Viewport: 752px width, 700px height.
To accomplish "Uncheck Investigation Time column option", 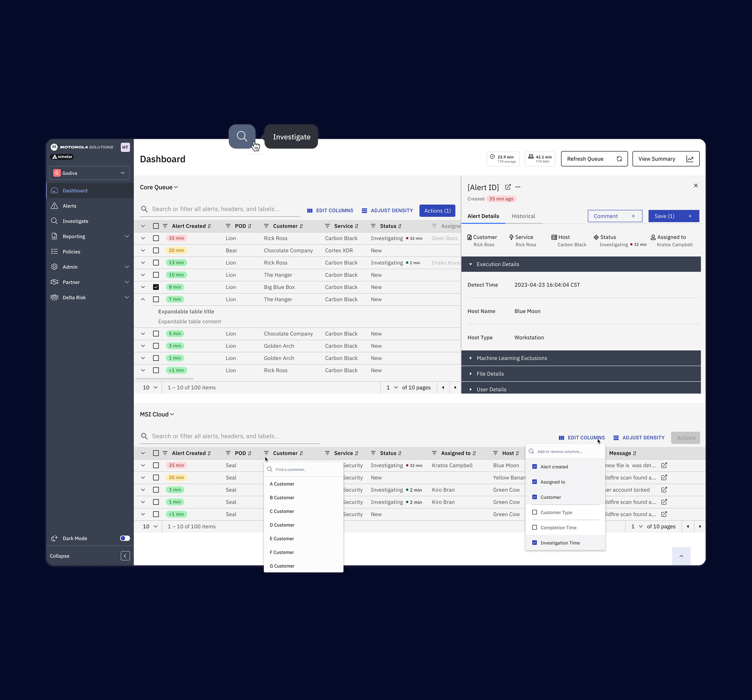I will 534,543.
